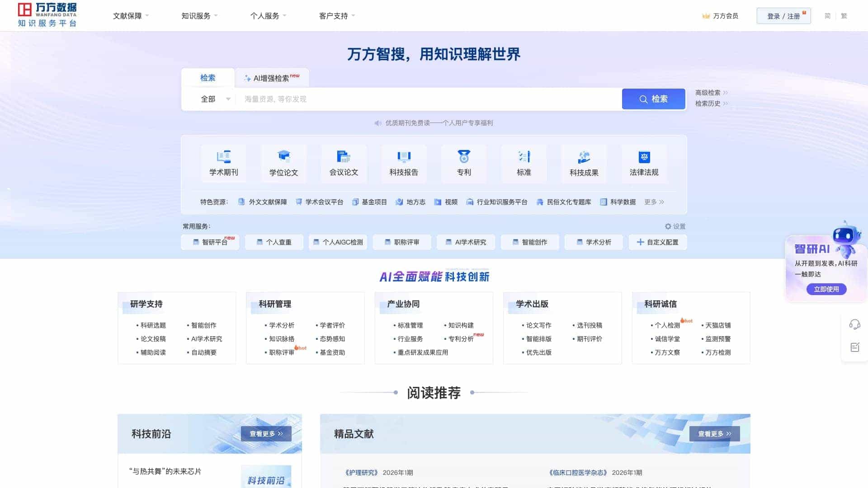
Task: Switch to simplified Chinese 简
Action: coord(827,16)
